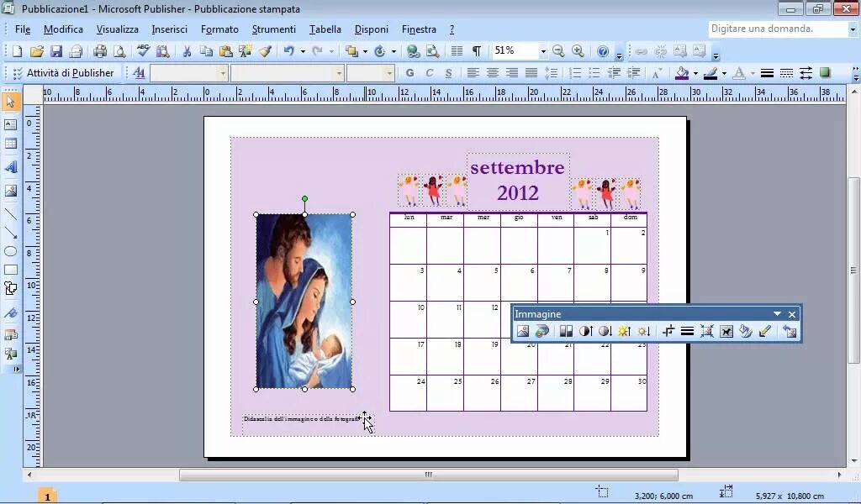Choose the Picture Frame tool in left toolbar
This screenshot has width=861, height=504.
[x=10, y=191]
